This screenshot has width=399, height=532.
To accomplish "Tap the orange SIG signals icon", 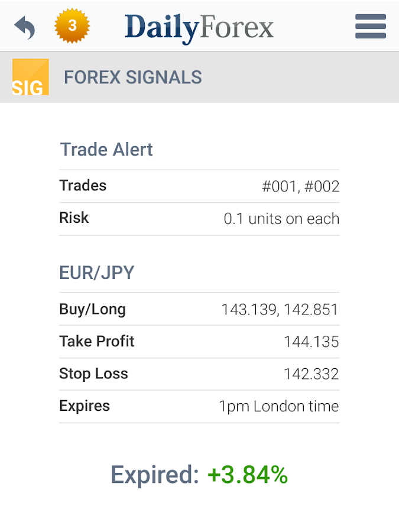I will (30, 77).
